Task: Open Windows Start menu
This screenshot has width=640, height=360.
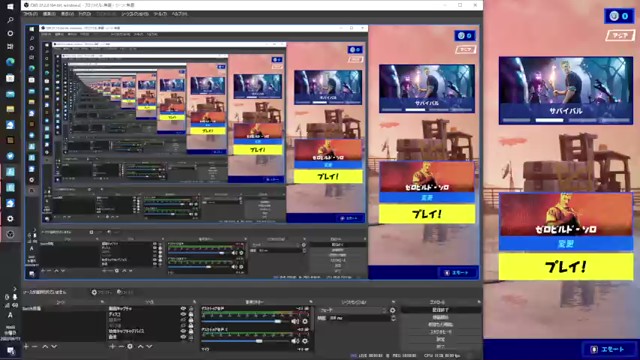Action: point(10,7)
